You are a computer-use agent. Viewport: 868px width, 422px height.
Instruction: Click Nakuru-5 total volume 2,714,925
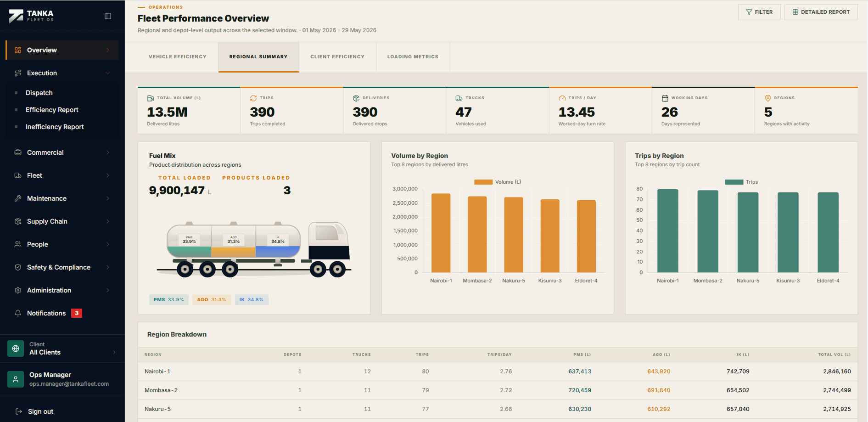[x=837, y=409]
